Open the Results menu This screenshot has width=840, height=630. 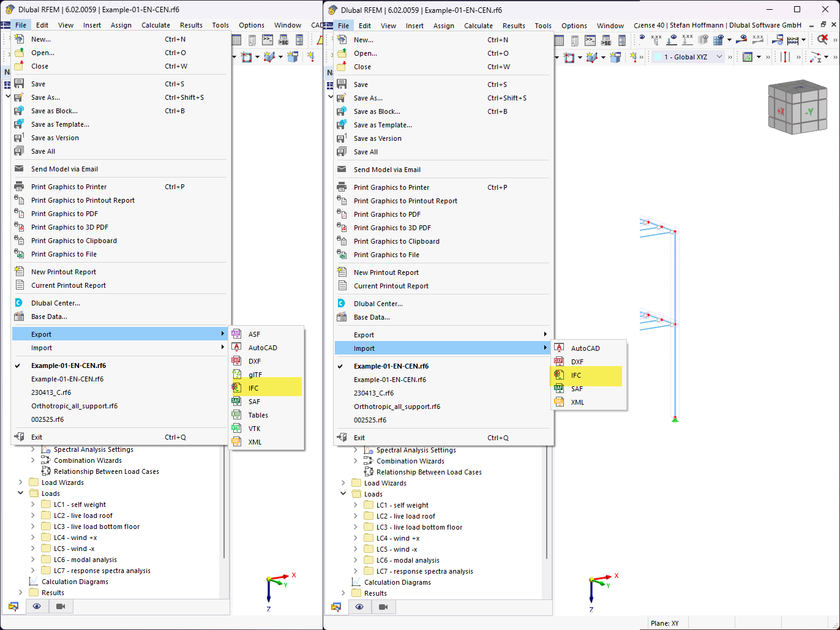point(191,25)
